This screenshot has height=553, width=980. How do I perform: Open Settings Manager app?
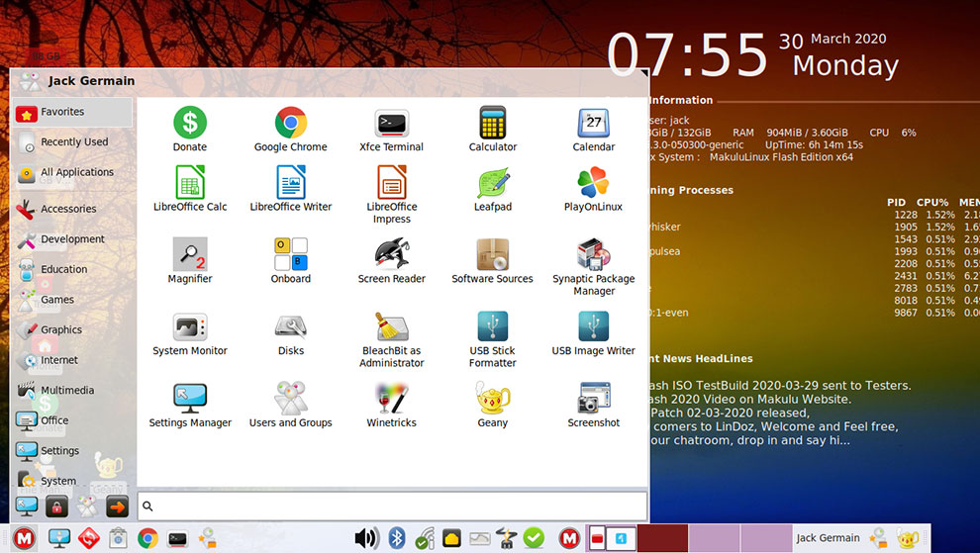pos(190,405)
